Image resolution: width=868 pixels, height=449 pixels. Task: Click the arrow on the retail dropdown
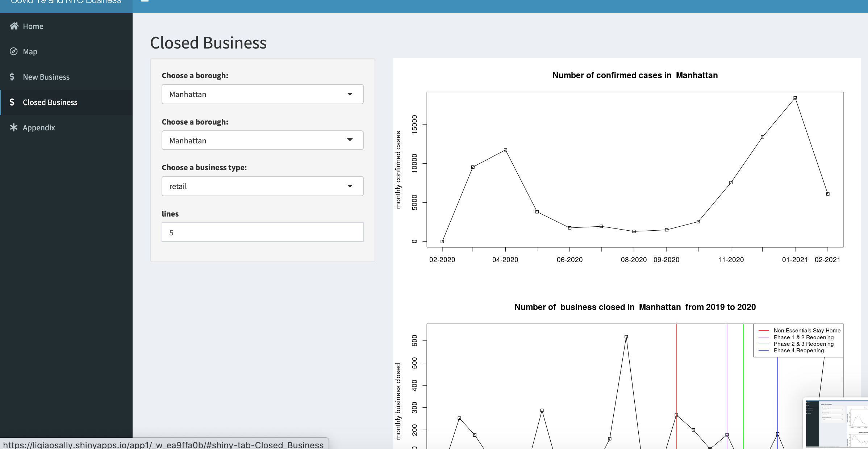[x=350, y=186]
